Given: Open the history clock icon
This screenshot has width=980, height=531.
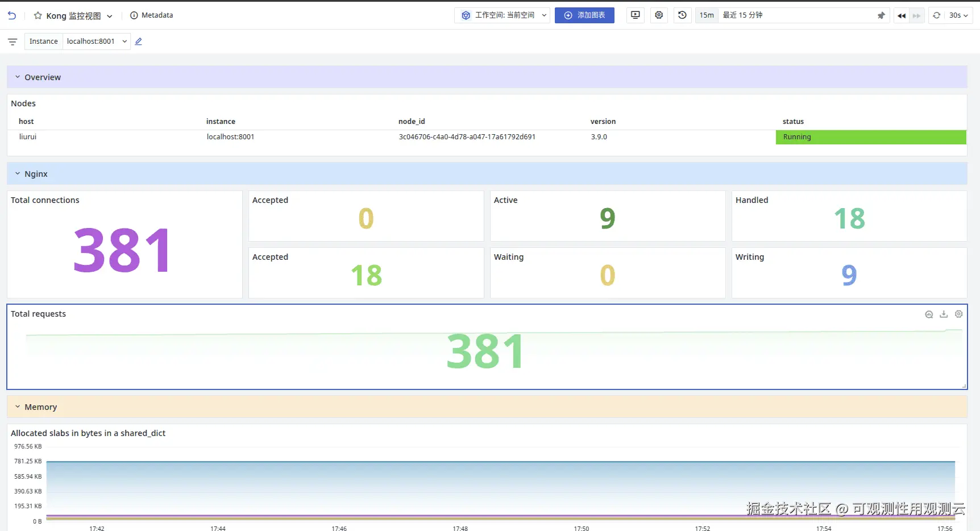Looking at the screenshot, I should pyautogui.click(x=682, y=15).
